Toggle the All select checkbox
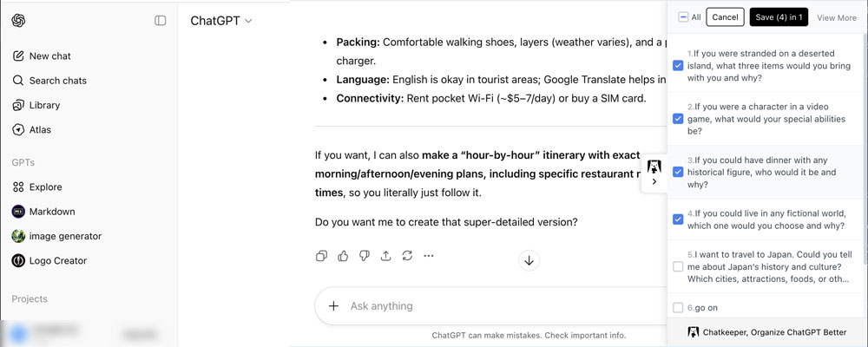Viewport: 868px width, 347px height. point(684,16)
